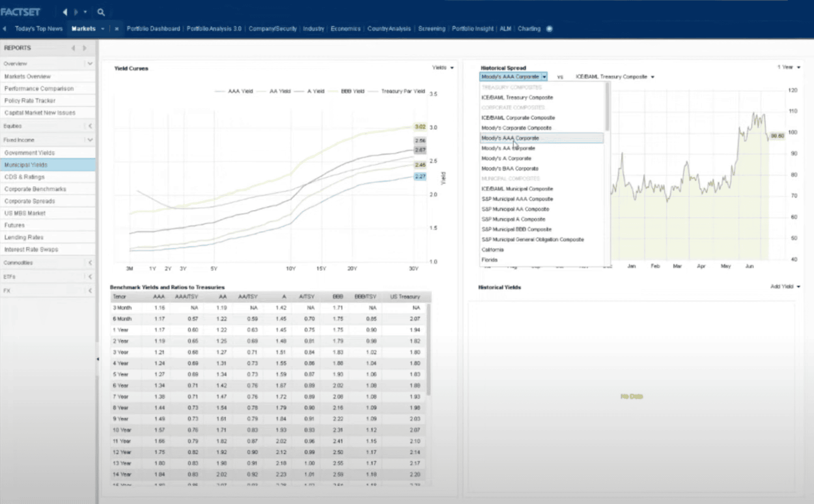Toggle the AA Yield legend series
Viewport: 814px width, 504px height.
[x=274, y=91]
